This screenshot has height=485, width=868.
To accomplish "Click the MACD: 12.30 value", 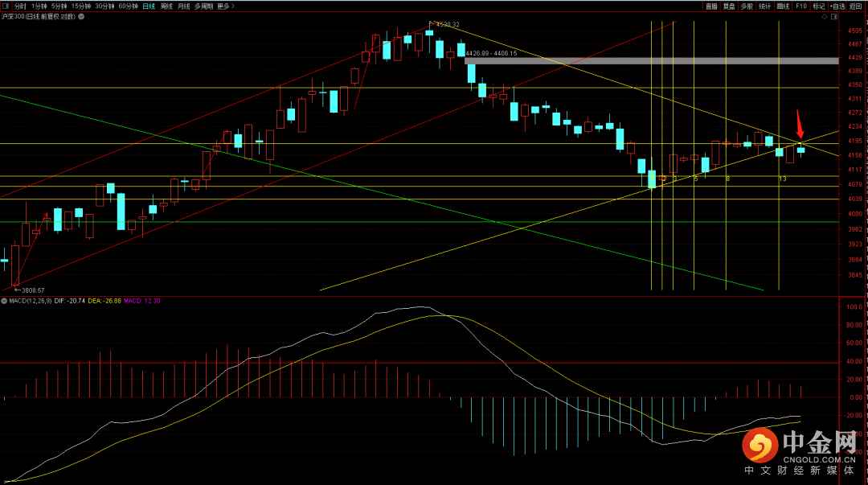I will tap(142, 301).
